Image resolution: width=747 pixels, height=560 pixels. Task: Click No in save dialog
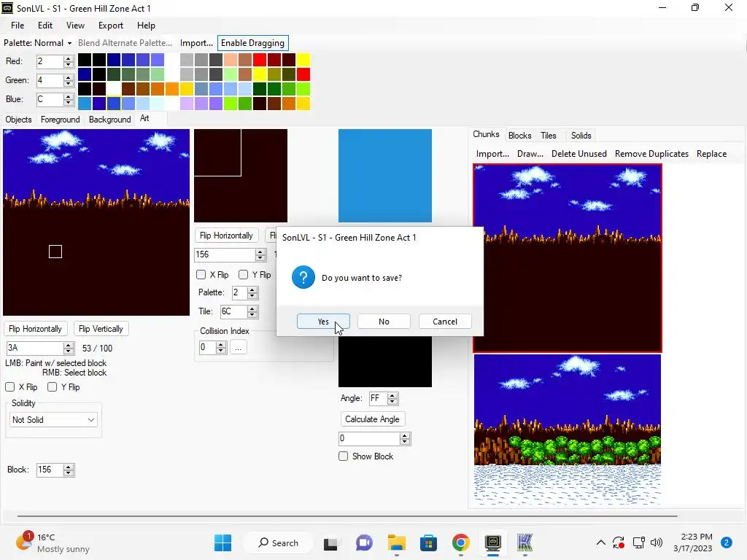coord(384,322)
